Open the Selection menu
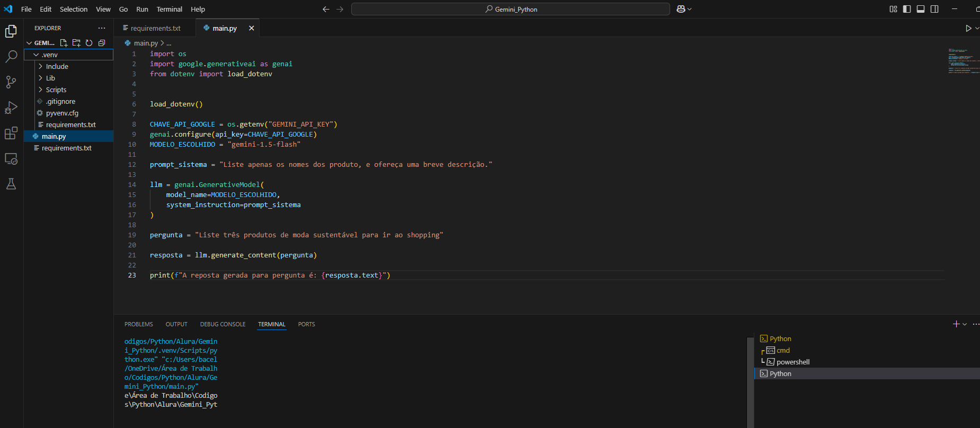Screen dimensions: 980x428 [x=74, y=9]
